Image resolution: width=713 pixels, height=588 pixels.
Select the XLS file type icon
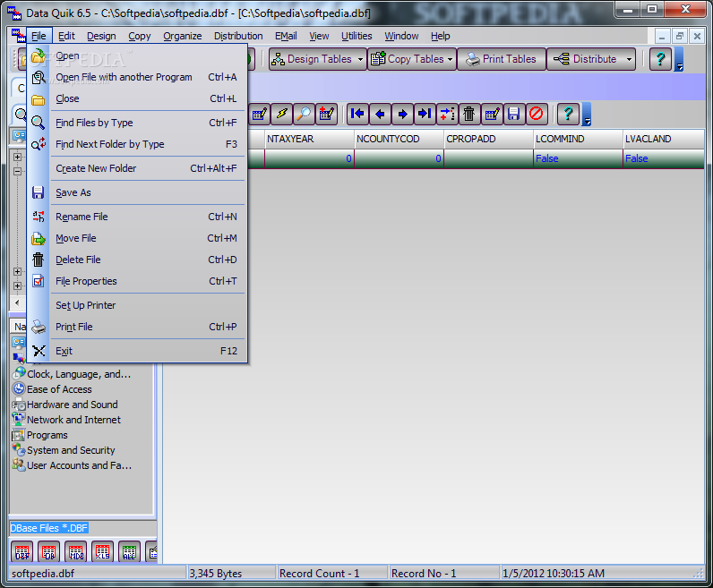pyautogui.click(x=102, y=551)
